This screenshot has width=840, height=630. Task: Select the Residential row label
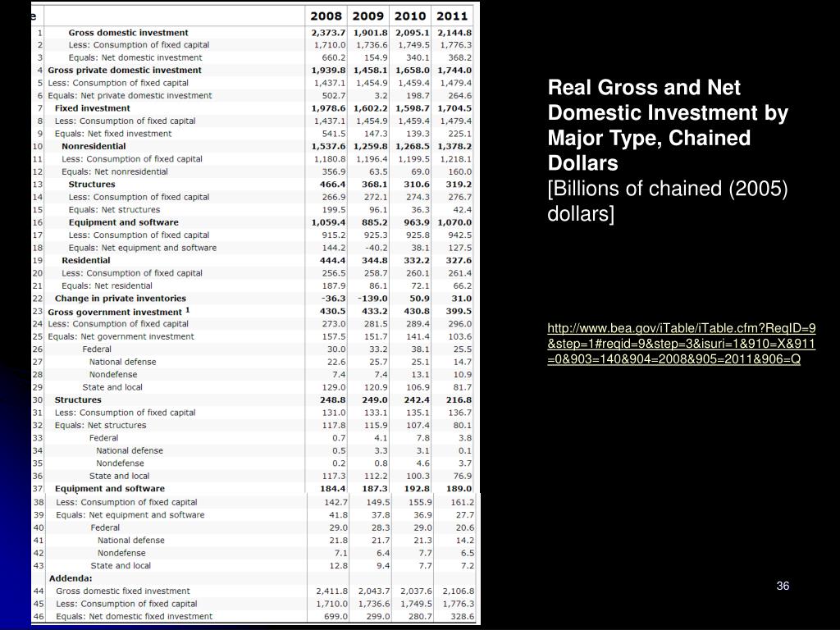pos(85,260)
